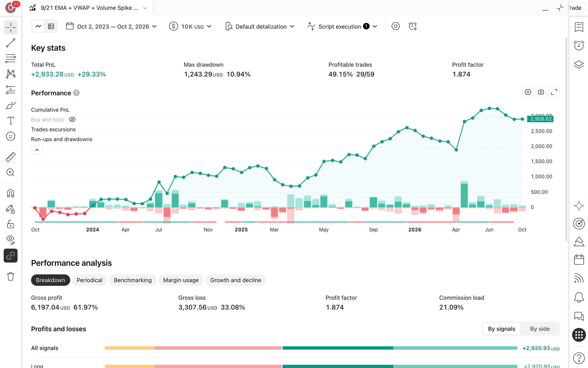Open notifications bell icon

[x=579, y=297]
